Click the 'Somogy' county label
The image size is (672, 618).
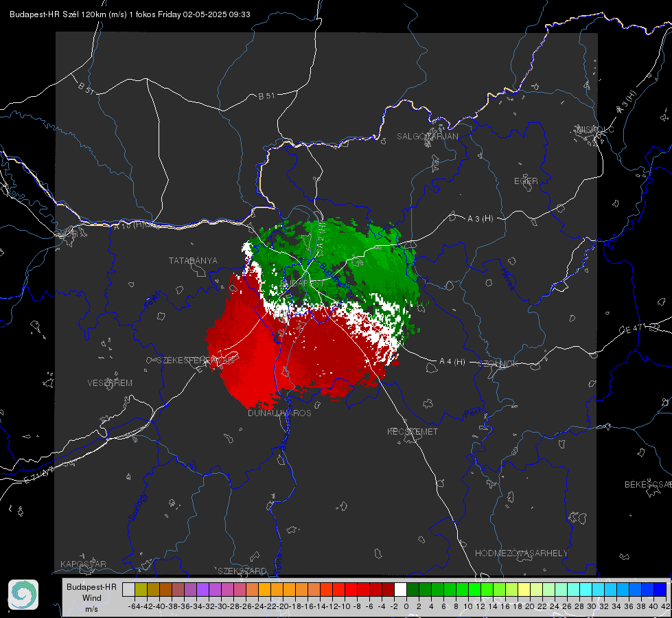click(138, 507)
